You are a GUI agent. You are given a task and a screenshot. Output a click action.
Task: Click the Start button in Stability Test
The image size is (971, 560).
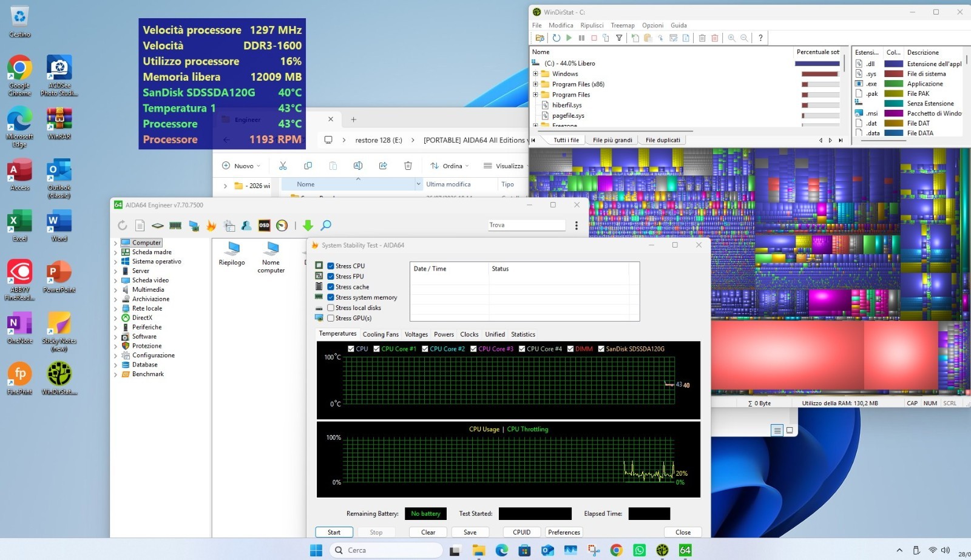tap(334, 532)
